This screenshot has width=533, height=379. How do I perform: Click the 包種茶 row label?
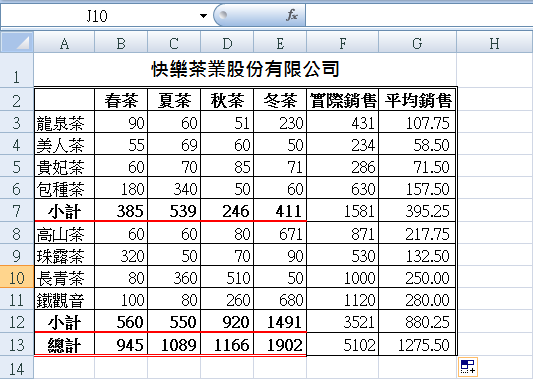[64, 188]
